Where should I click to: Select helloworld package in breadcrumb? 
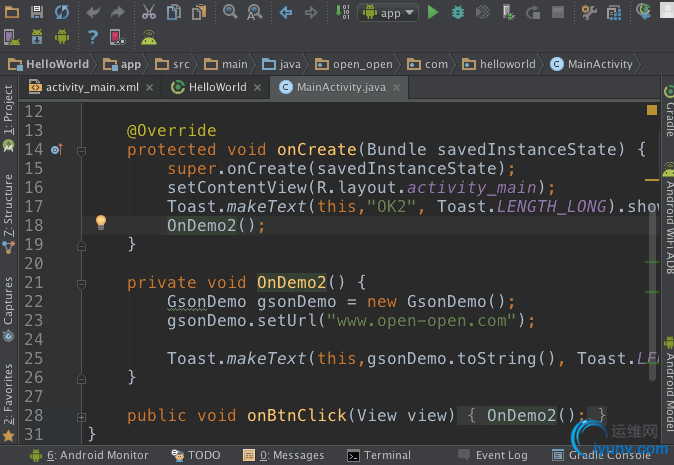pyautogui.click(x=499, y=64)
